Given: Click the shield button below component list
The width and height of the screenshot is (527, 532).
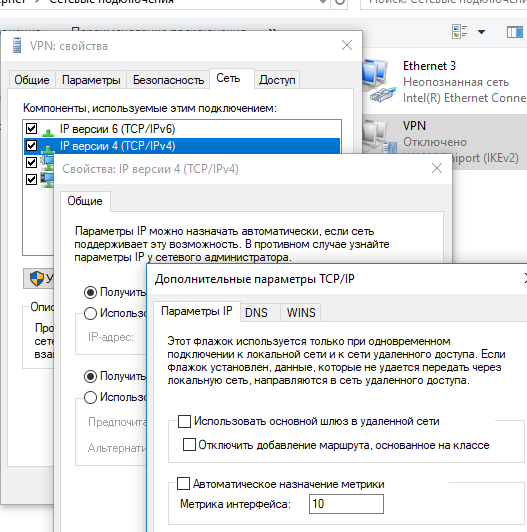Looking at the screenshot, I should [x=38, y=279].
